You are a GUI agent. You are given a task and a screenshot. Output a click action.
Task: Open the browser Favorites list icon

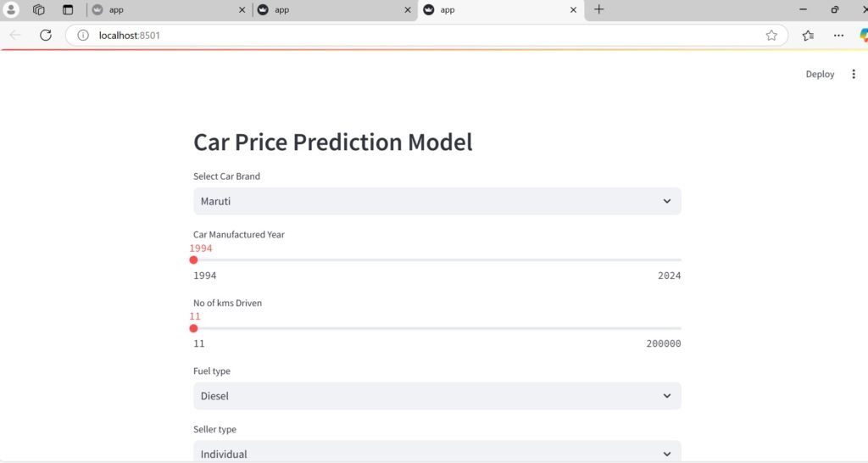(x=808, y=36)
